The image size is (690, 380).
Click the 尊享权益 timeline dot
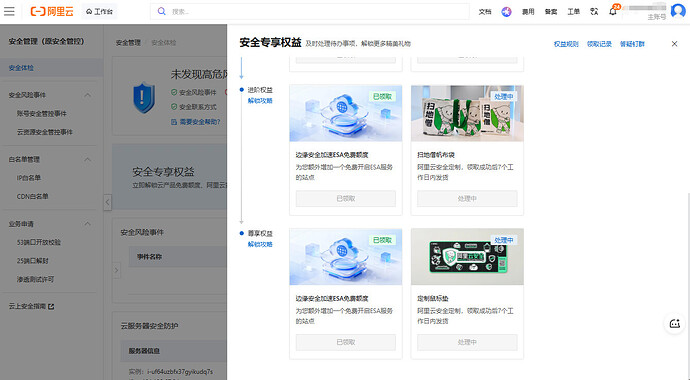(242, 233)
